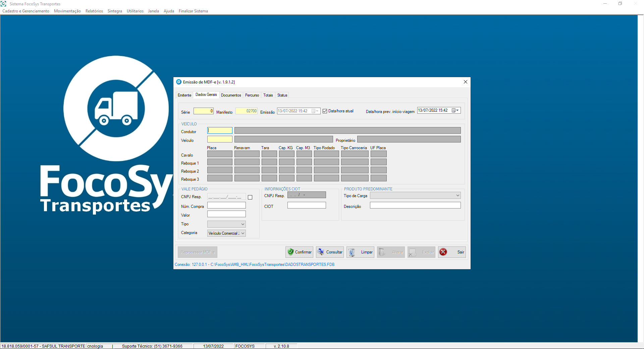Click the 13/07/2022 date in status bar
The height and width of the screenshot is (349, 644).
pos(213,346)
